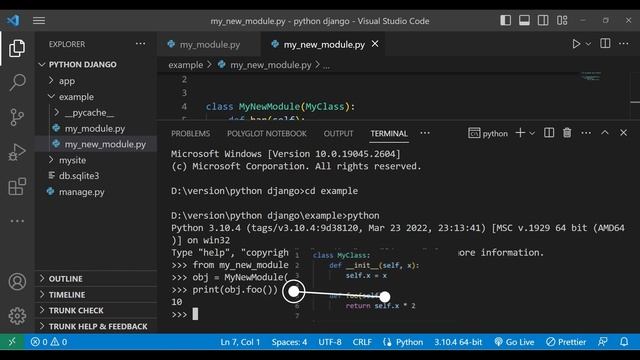The image size is (640, 360).
Task: Open Customize Layout icon
Action: coord(562,20)
